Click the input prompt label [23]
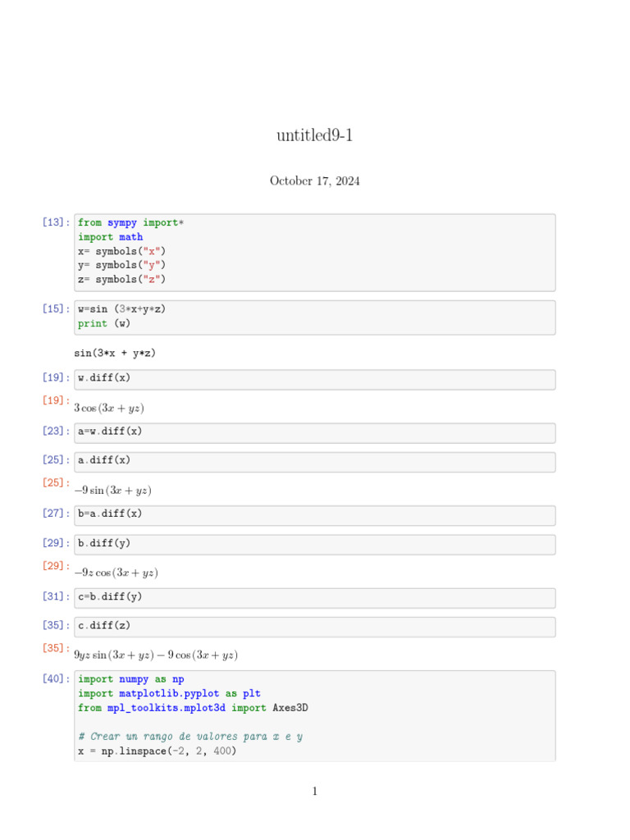 click(57, 431)
